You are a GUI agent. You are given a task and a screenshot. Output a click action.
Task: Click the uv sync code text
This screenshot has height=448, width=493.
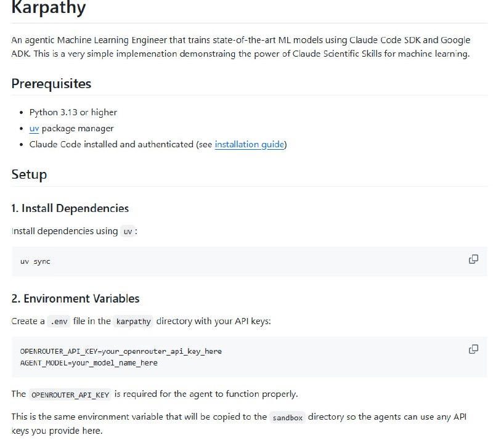pyautogui.click(x=35, y=261)
